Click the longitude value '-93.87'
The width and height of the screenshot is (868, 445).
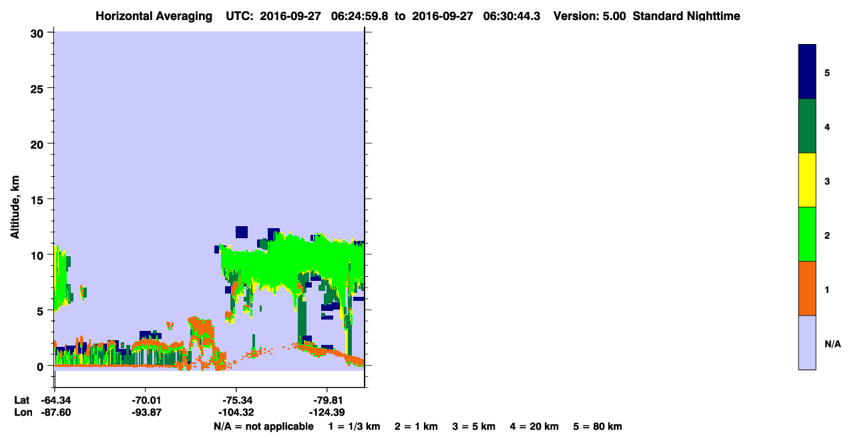tap(146, 412)
